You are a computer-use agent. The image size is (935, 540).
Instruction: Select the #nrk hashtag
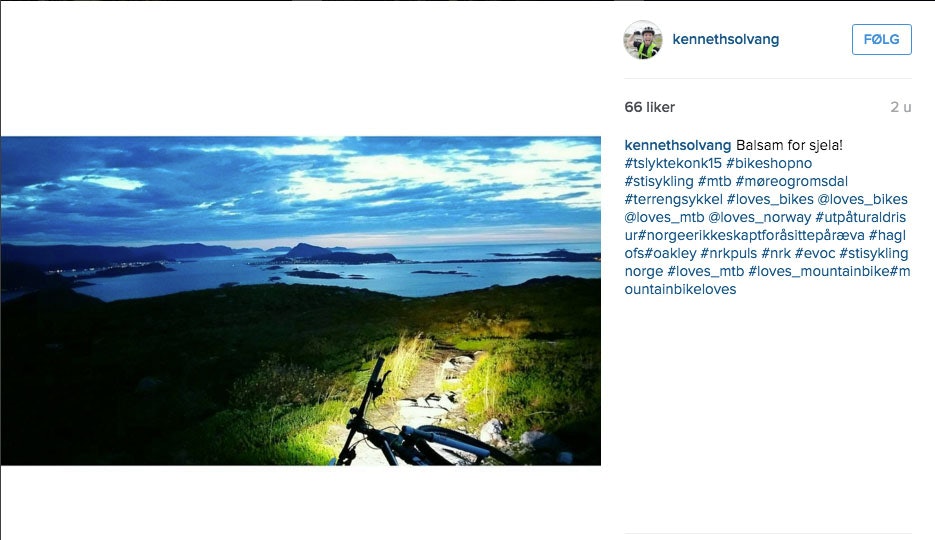(776, 253)
